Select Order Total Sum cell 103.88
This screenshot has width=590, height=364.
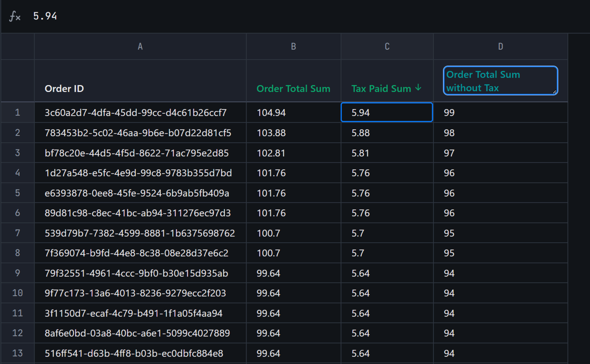[x=294, y=133]
